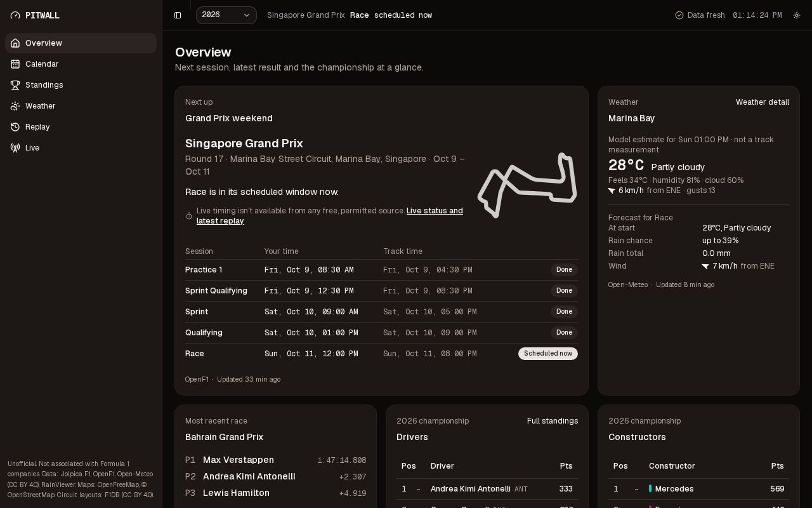Click the Singapore Grand Prix card title
The height and width of the screenshot is (508, 812).
click(244, 144)
